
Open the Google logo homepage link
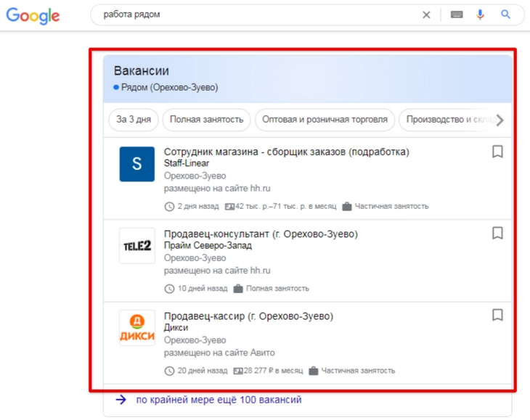point(33,15)
